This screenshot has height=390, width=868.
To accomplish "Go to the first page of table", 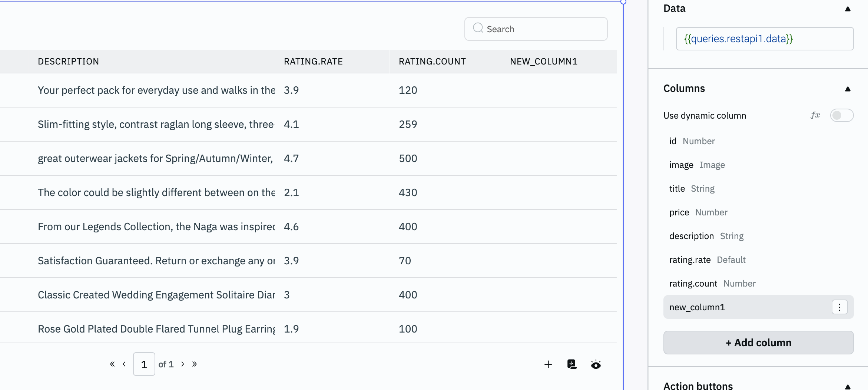I will pyautogui.click(x=112, y=364).
